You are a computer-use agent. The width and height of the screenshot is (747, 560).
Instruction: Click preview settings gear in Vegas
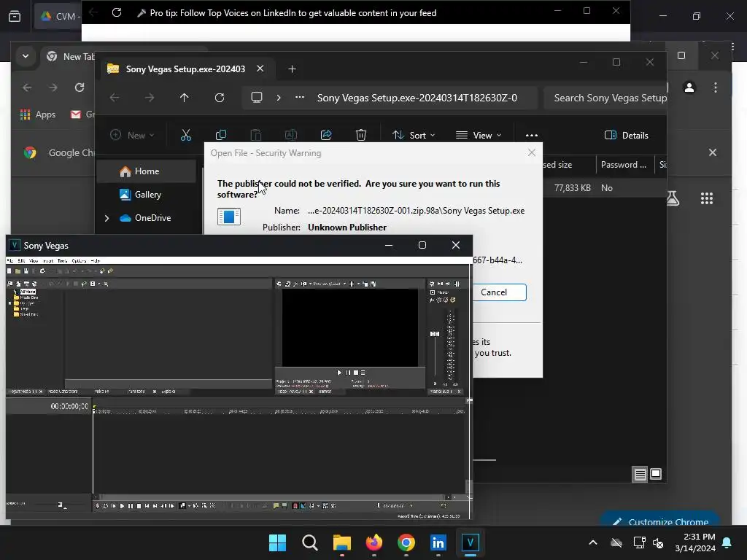pyautogui.click(x=279, y=284)
